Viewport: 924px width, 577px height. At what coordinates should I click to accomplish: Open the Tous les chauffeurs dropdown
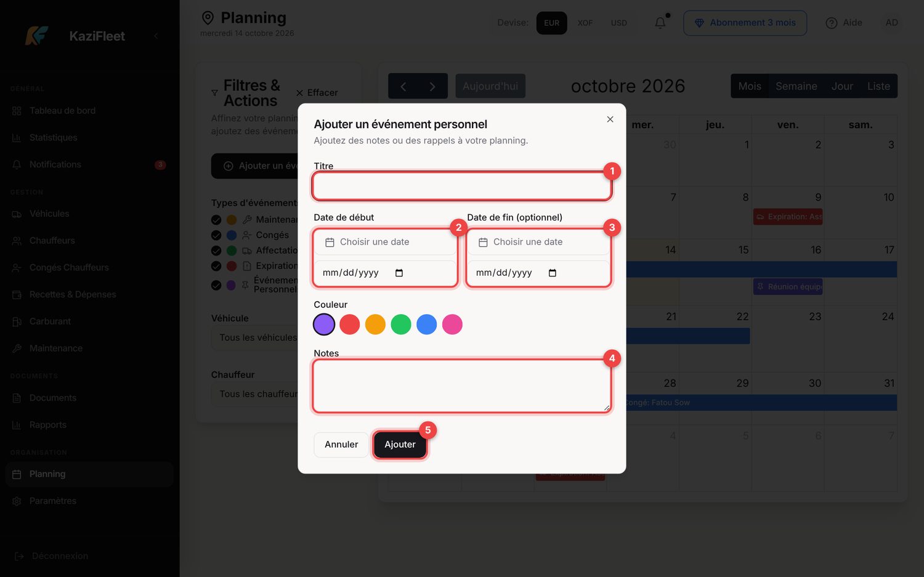[x=255, y=394]
